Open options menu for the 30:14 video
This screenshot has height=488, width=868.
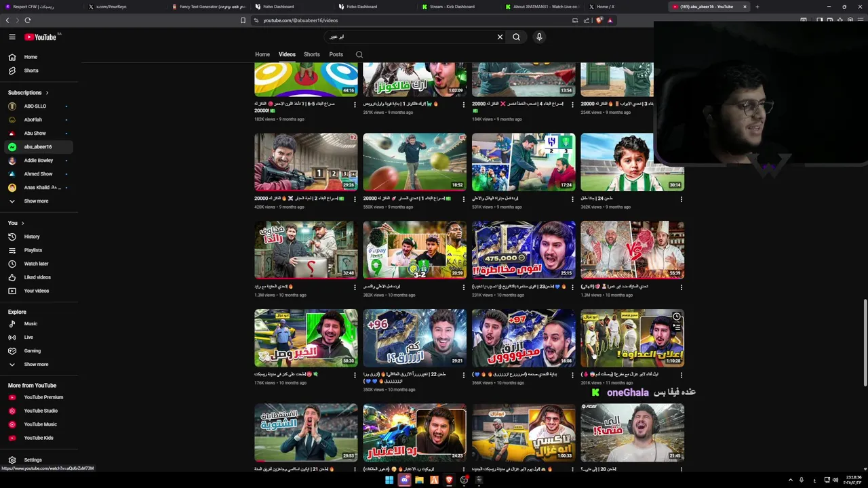click(x=681, y=199)
